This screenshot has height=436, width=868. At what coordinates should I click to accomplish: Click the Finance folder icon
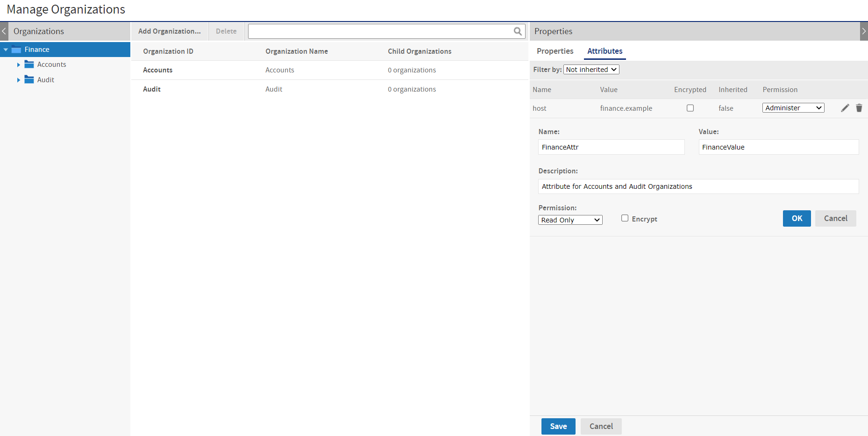[x=16, y=50]
